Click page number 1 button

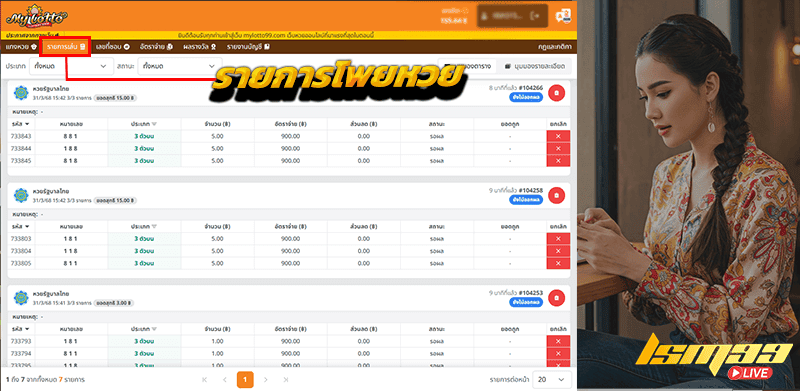245,380
